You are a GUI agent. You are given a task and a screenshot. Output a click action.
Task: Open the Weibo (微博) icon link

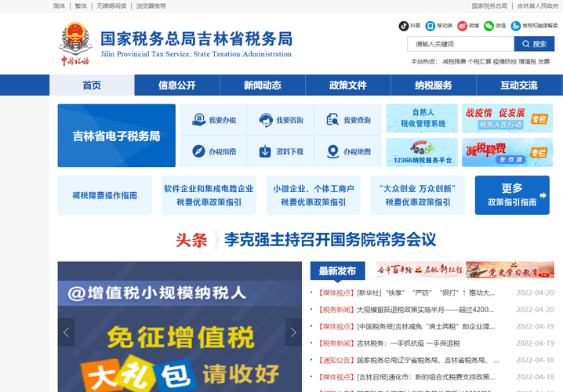(463, 25)
